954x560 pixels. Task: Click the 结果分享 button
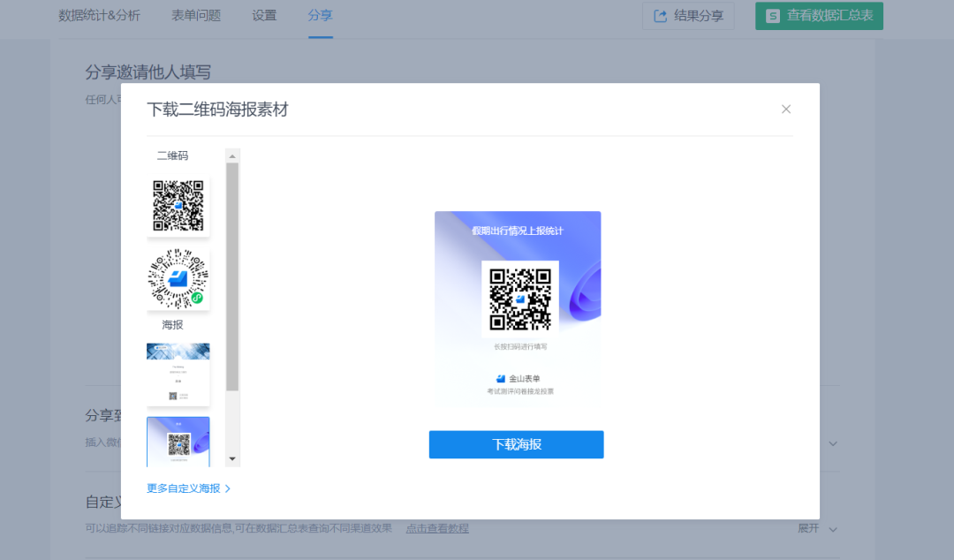pyautogui.click(x=688, y=16)
